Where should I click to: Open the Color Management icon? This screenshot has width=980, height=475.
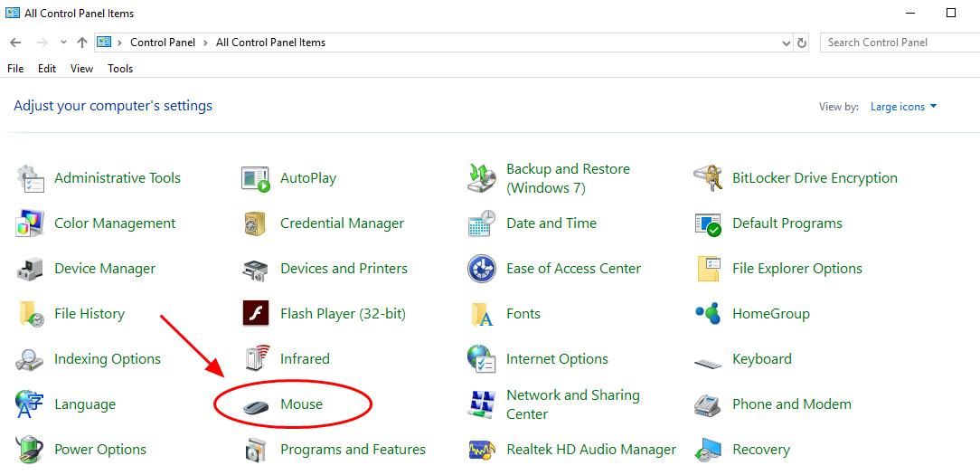click(29, 224)
